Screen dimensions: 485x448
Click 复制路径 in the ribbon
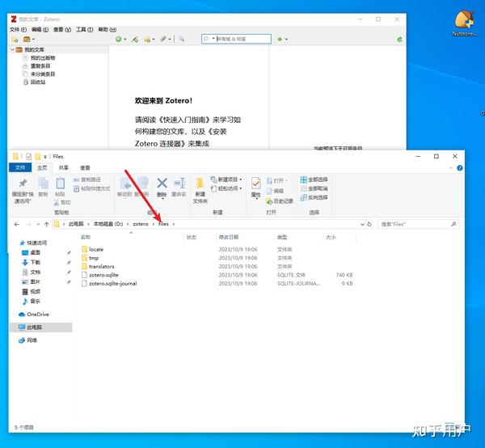pos(87,180)
